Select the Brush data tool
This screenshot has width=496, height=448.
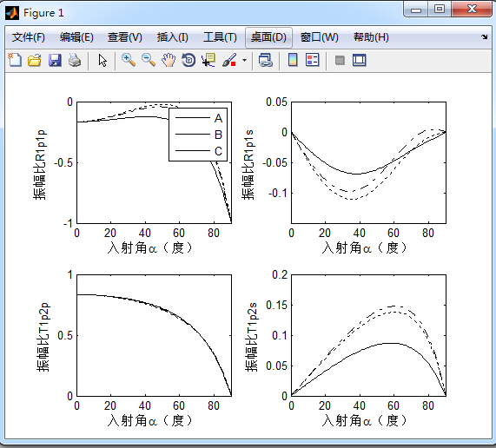tap(229, 60)
